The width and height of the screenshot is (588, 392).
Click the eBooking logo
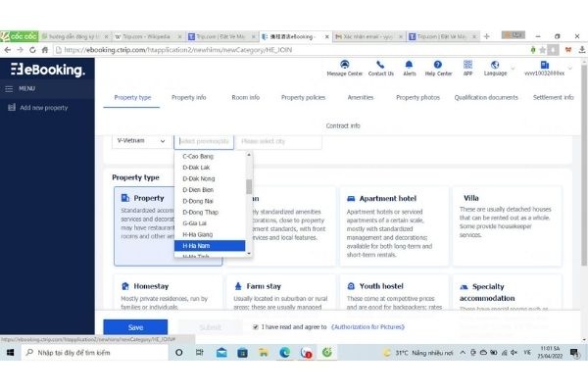[x=48, y=69]
